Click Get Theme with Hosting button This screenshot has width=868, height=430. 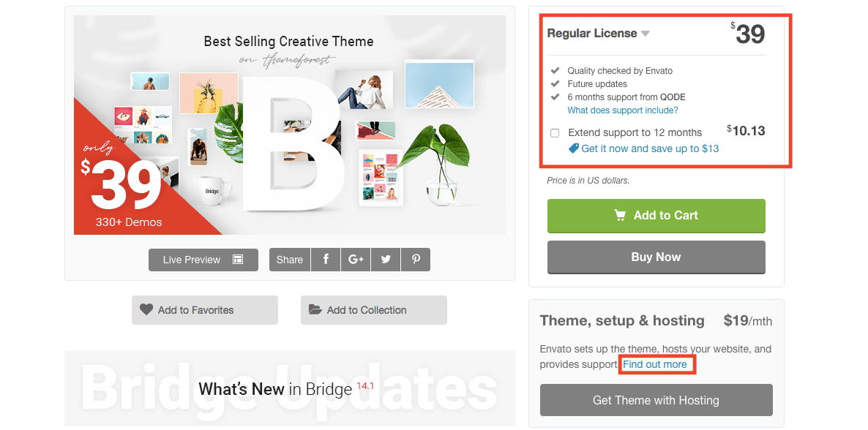coord(656,400)
